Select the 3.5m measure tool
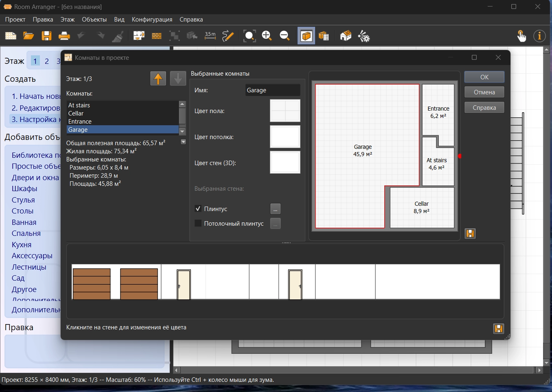The width and height of the screenshot is (552, 392). (x=210, y=36)
